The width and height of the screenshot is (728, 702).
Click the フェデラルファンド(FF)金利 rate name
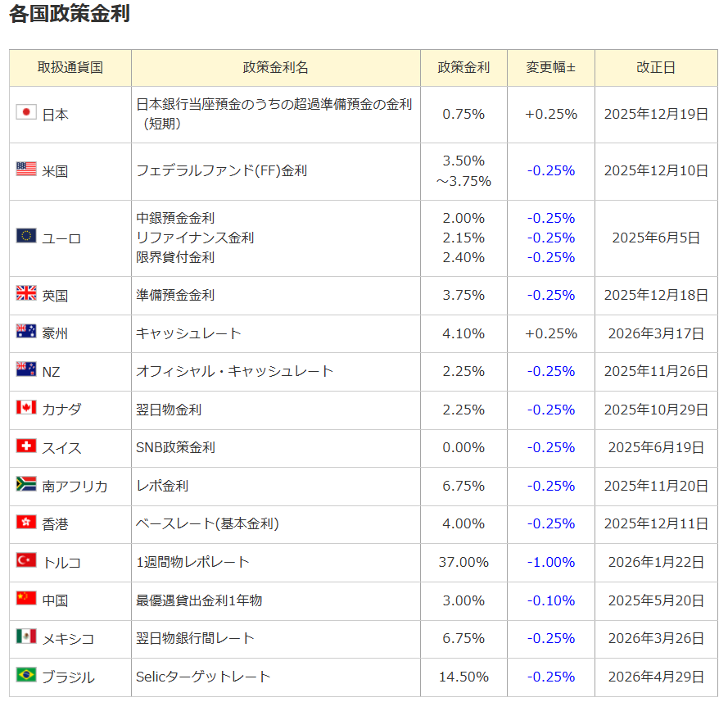[221, 171]
